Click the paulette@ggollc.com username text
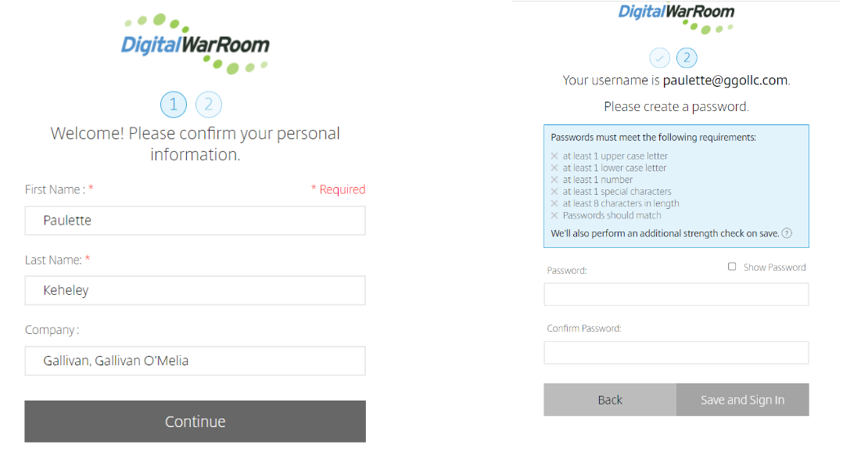This screenshot has width=868, height=467. pyautogui.click(x=725, y=81)
